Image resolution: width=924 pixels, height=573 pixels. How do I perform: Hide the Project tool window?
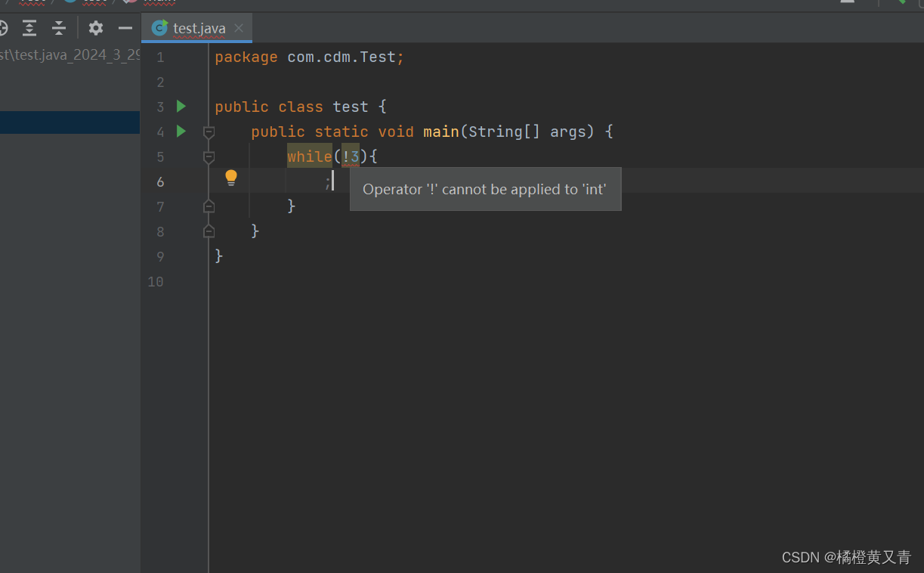[125, 29]
